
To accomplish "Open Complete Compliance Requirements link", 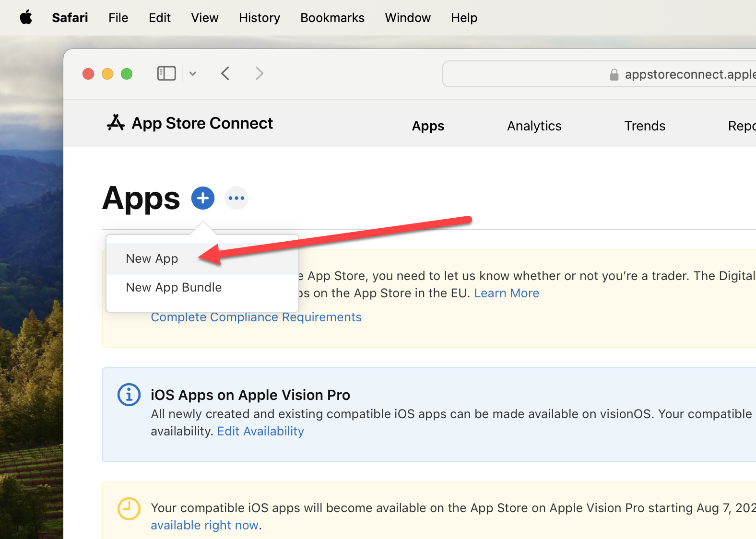I will coord(256,317).
